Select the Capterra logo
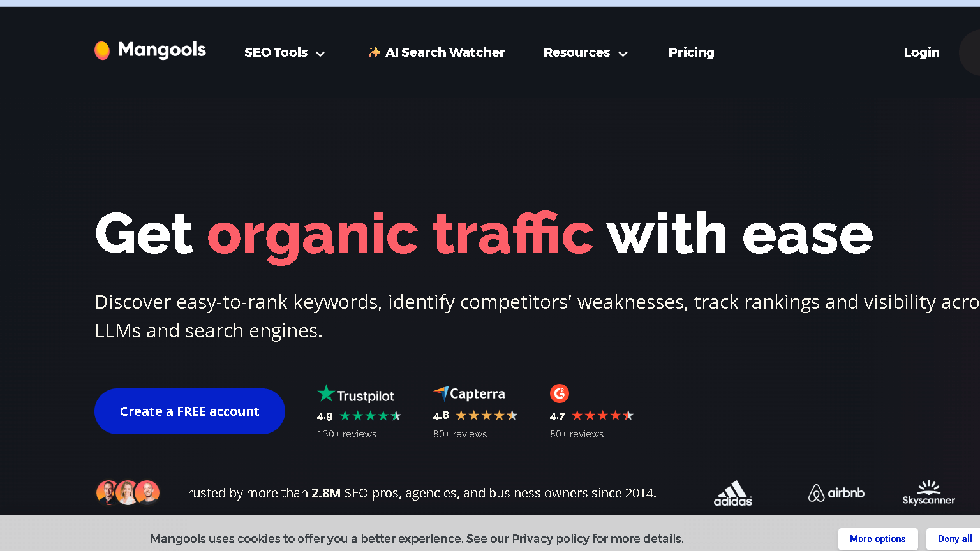980x551 pixels. click(470, 393)
